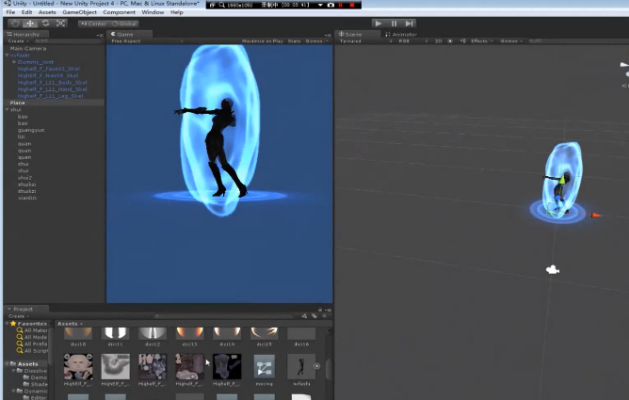Open the Scene view Gizmos dropdown
This screenshot has width=629, height=400.
(x=511, y=41)
